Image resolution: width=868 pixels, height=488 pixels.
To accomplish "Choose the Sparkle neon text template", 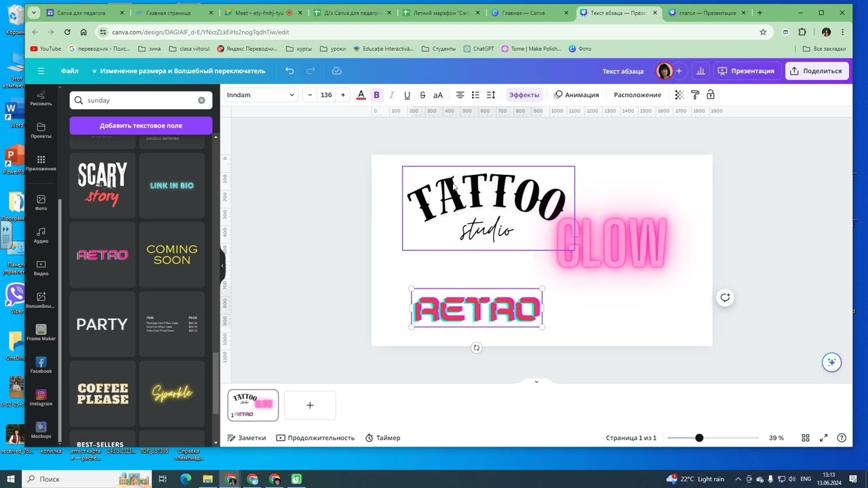I will coord(172,393).
